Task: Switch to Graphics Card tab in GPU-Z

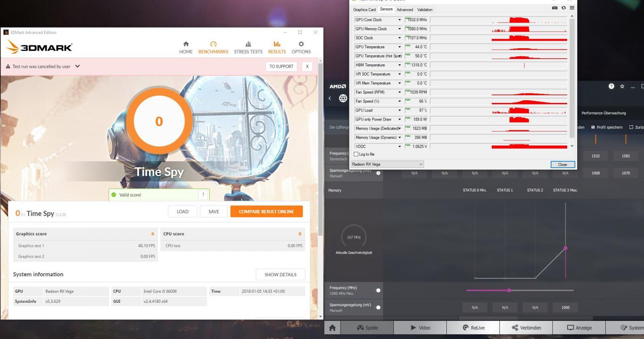Action: click(364, 10)
